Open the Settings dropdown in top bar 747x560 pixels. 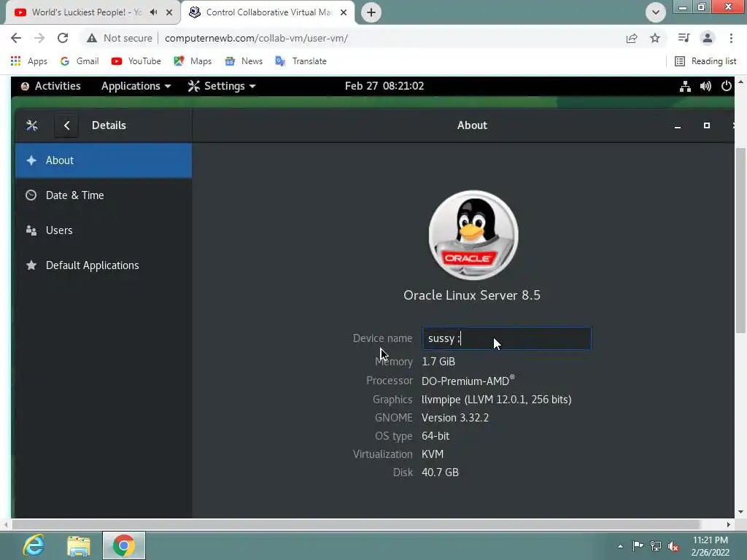click(x=222, y=86)
